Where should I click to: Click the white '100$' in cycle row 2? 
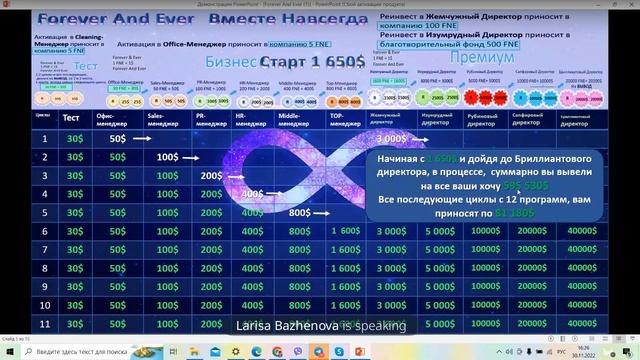click(167, 157)
